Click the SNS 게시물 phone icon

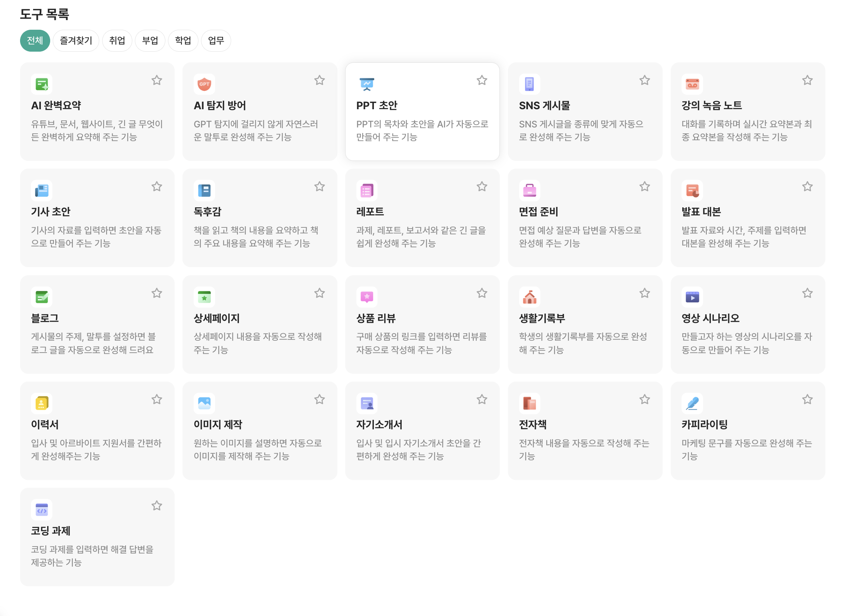530,84
